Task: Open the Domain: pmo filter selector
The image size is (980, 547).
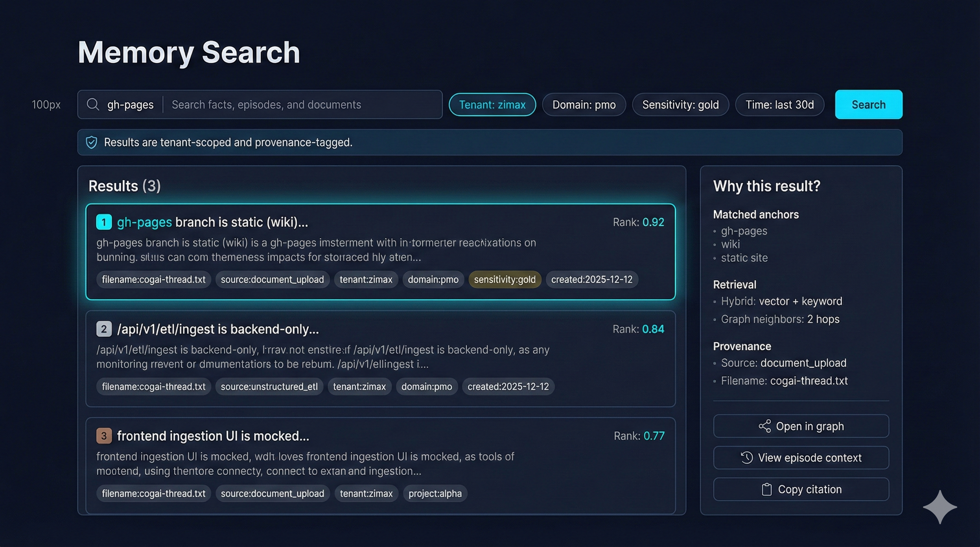Action: point(584,105)
